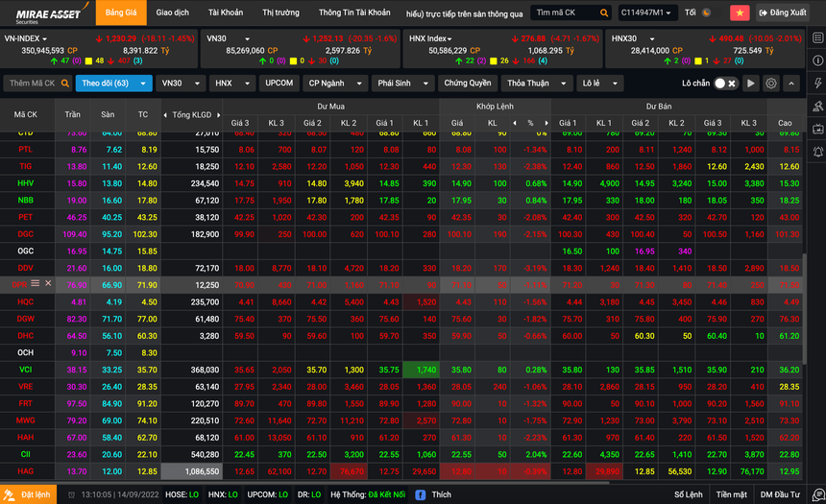Image resolution: width=826 pixels, height=504 pixels.
Task: Expand the Theo dõi (63) watchlist dropdown
Action: (113, 84)
